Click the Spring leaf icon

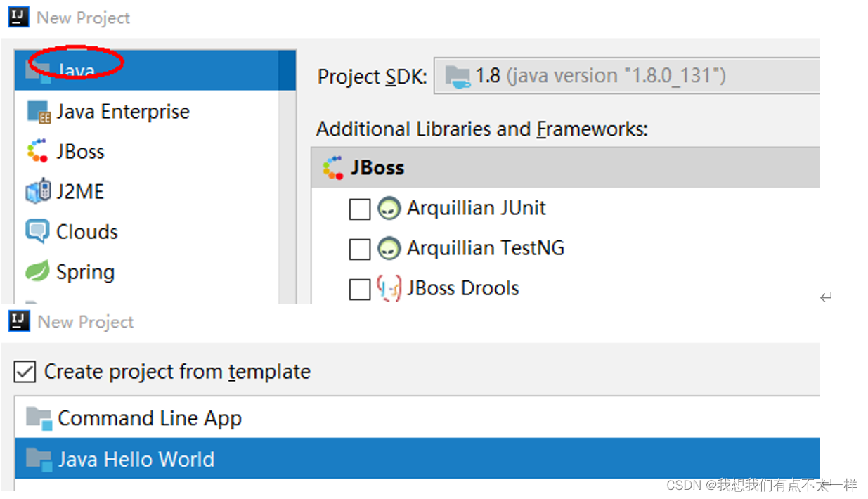pos(37,271)
